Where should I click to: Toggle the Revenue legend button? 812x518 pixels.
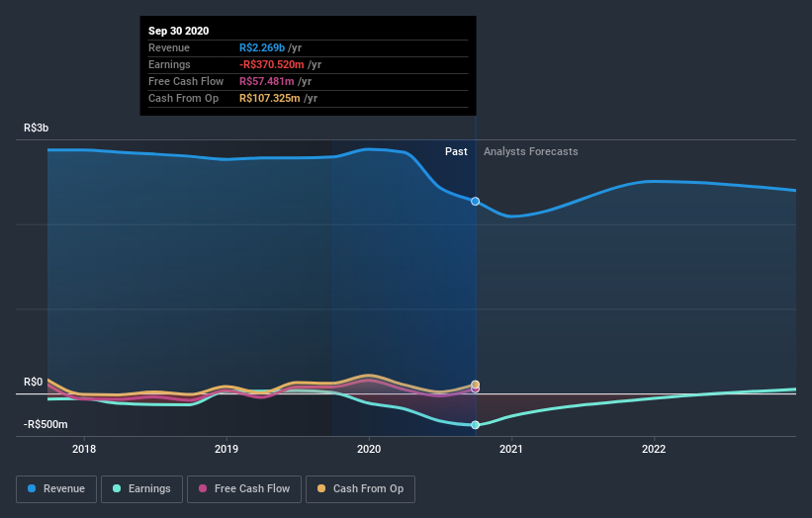[x=56, y=489]
